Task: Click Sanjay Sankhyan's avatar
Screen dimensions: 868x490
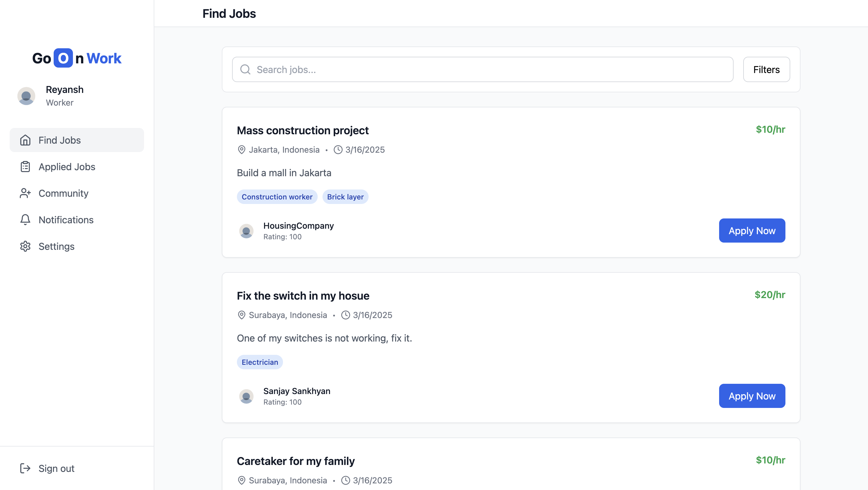Action: [246, 396]
